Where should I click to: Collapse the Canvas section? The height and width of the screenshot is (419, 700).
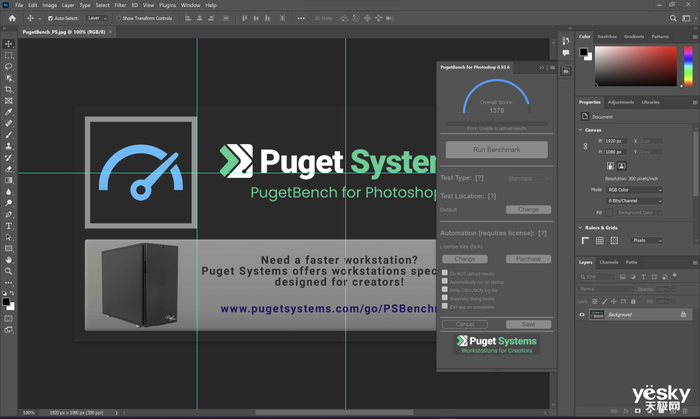pos(580,130)
